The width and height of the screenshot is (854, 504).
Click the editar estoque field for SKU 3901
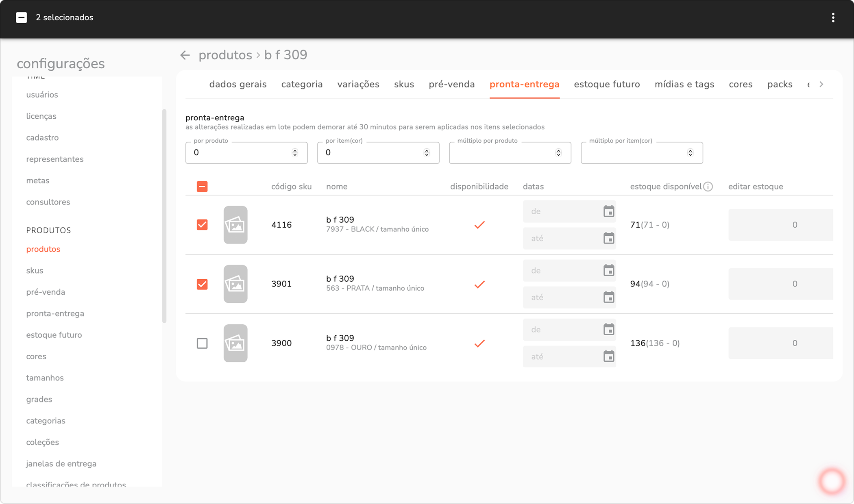780,284
